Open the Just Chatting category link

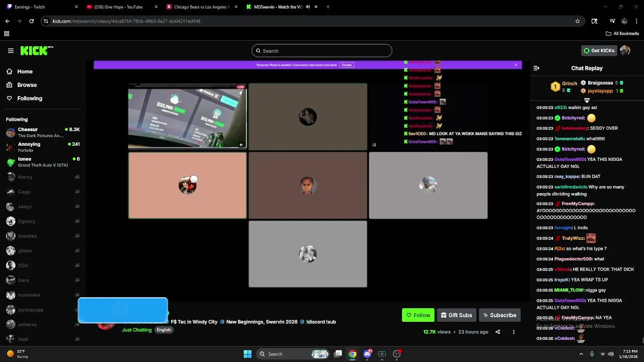(136, 330)
